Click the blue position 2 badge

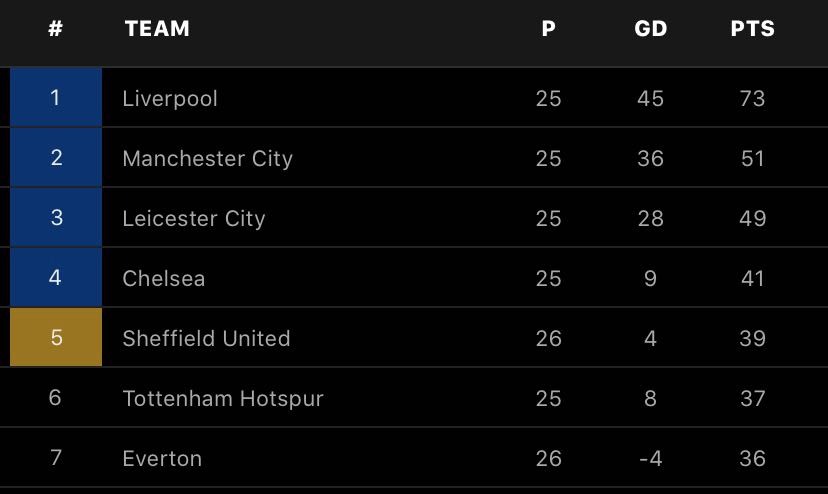pos(56,158)
